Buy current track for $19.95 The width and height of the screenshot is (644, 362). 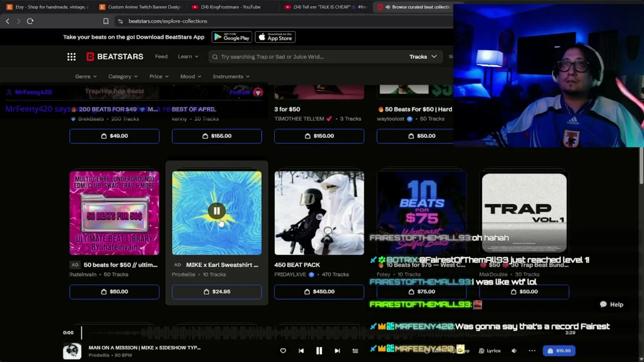point(559,351)
